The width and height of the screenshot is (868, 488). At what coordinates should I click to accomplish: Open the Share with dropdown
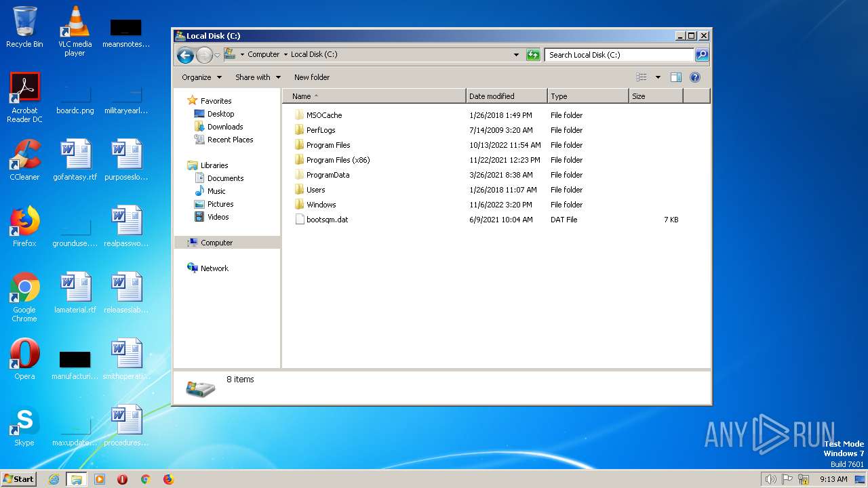point(258,77)
